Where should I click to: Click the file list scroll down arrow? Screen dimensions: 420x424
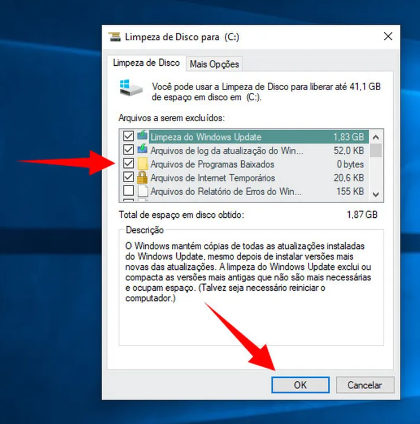tap(376, 194)
